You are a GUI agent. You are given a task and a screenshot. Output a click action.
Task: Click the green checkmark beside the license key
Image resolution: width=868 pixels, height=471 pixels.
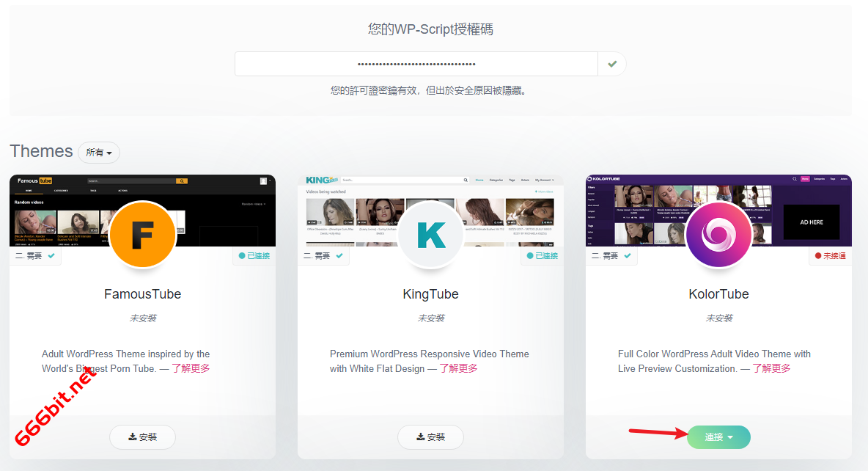(611, 64)
